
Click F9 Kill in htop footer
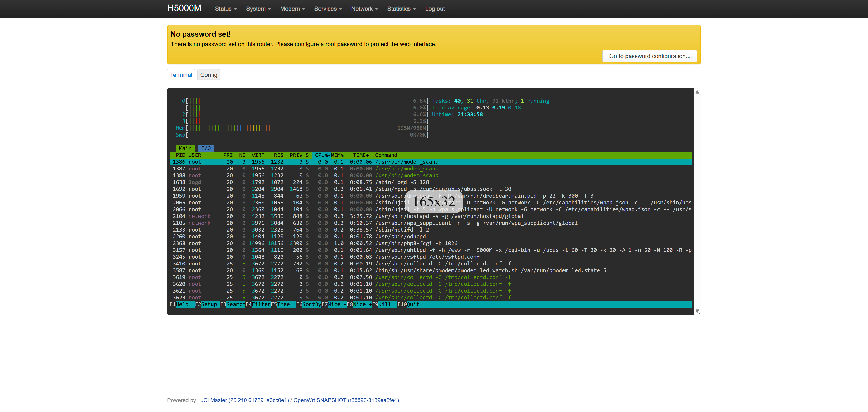(x=384, y=304)
